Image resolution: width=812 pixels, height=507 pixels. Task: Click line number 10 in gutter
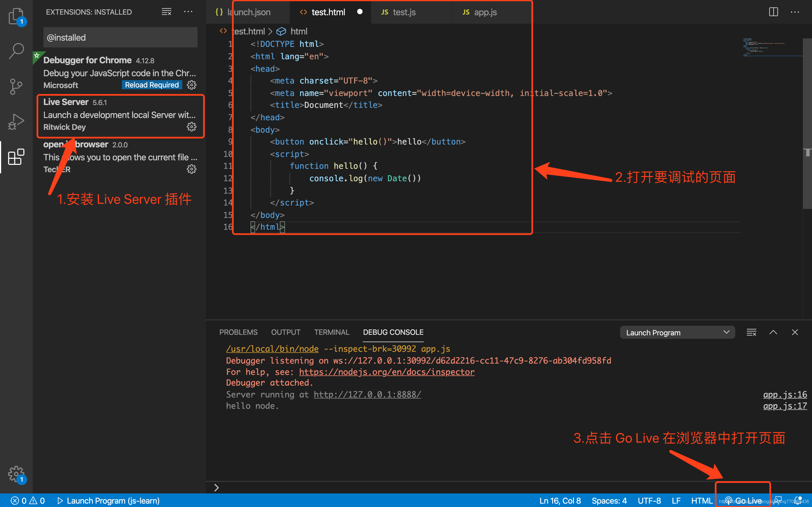228,154
